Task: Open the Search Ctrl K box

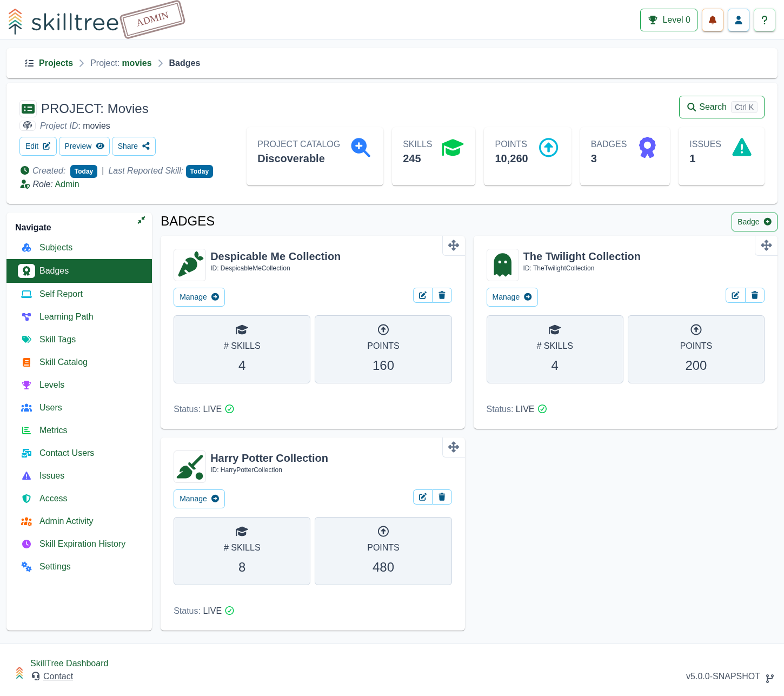Action: point(722,107)
